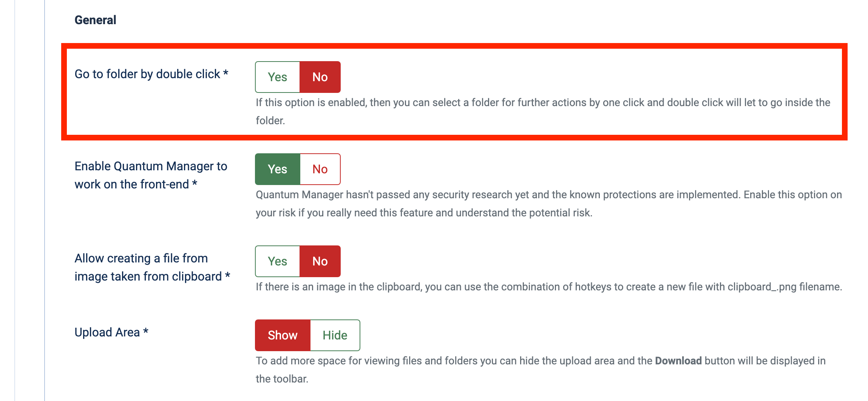Set Upload Area to Show
Screen dimensions: 868x401
pyautogui.click(x=283, y=335)
